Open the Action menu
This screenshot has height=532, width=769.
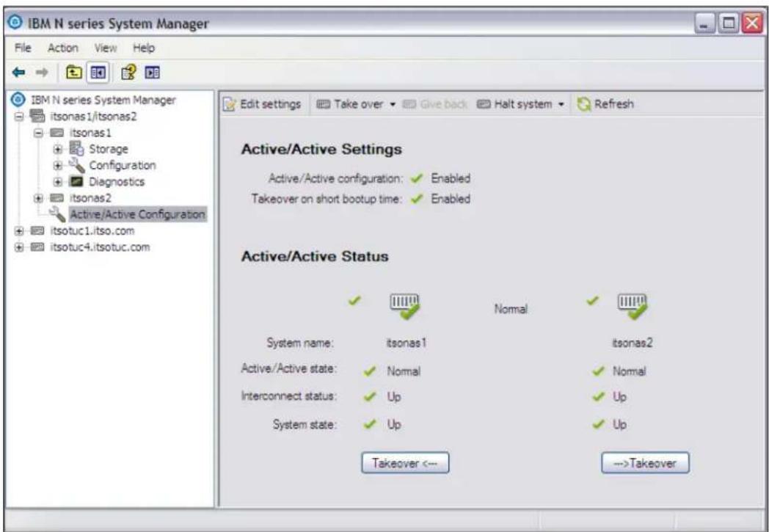(x=63, y=48)
